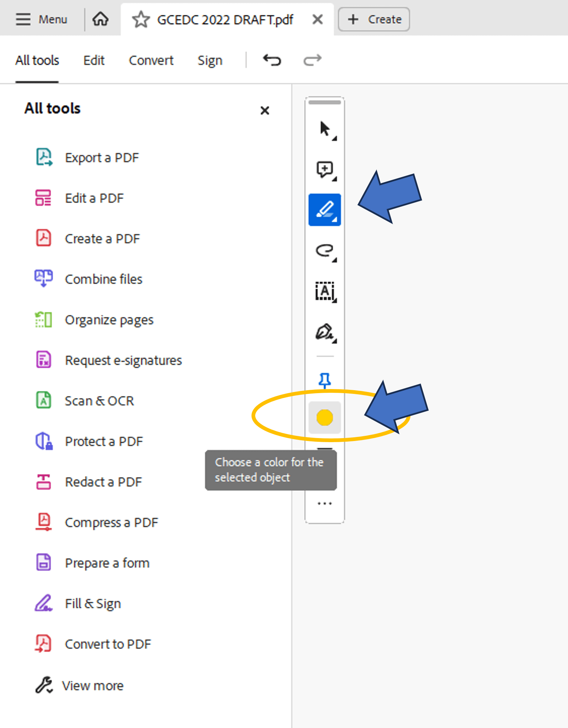This screenshot has width=568, height=728.
Task: Expand the signature tool options triangle
Action: (334, 341)
